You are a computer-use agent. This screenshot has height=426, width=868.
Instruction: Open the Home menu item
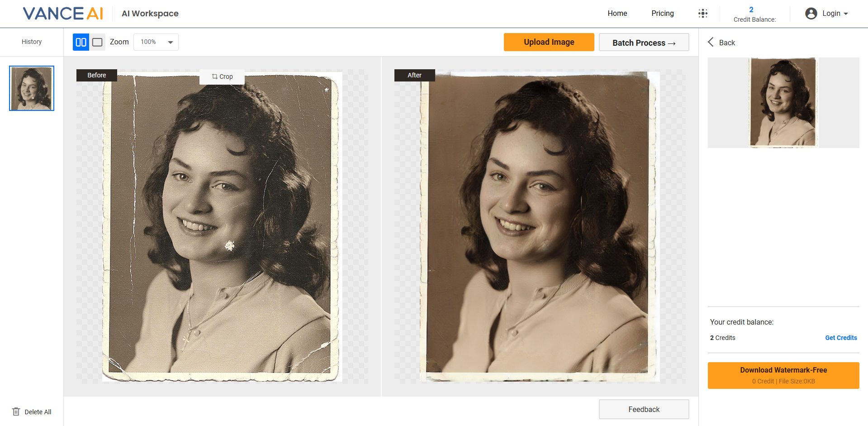(617, 14)
